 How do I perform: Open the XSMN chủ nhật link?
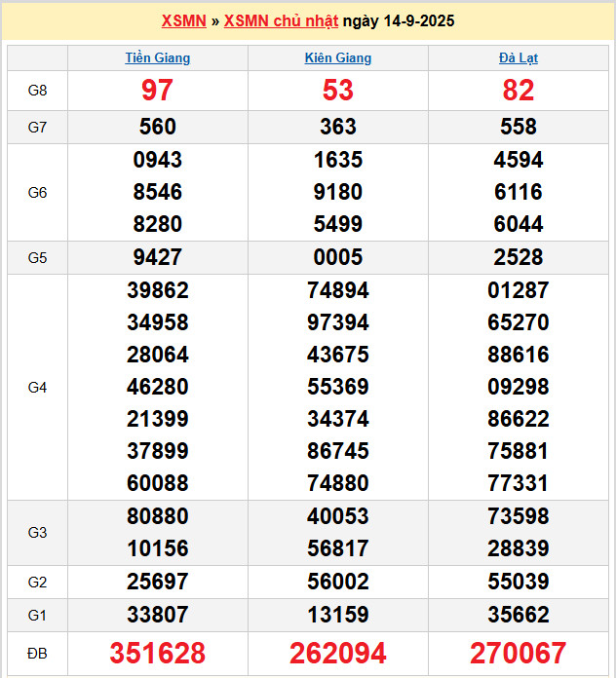281,20
